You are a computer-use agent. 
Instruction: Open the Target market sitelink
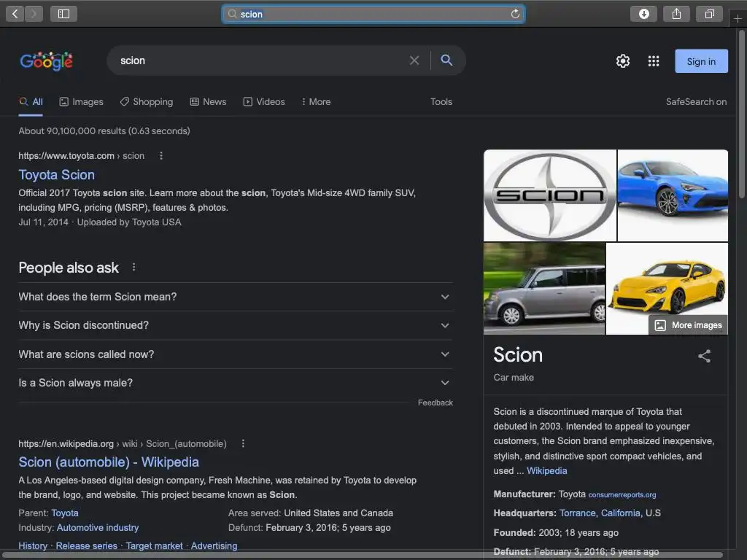pyautogui.click(x=155, y=545)
